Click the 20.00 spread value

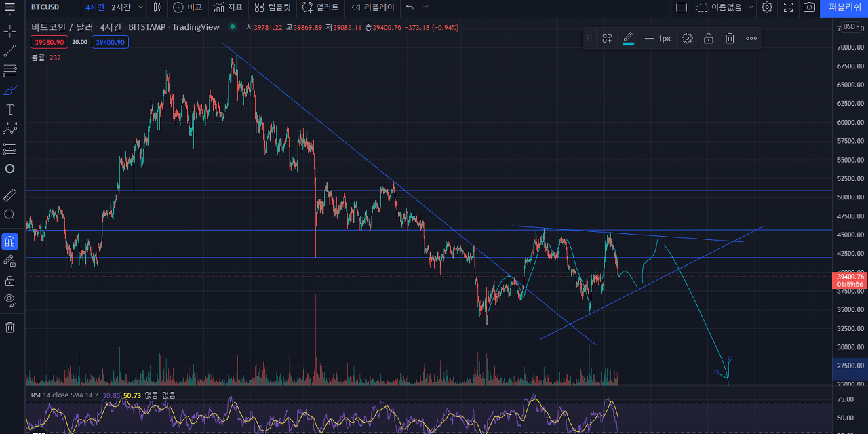pos(80,42)
